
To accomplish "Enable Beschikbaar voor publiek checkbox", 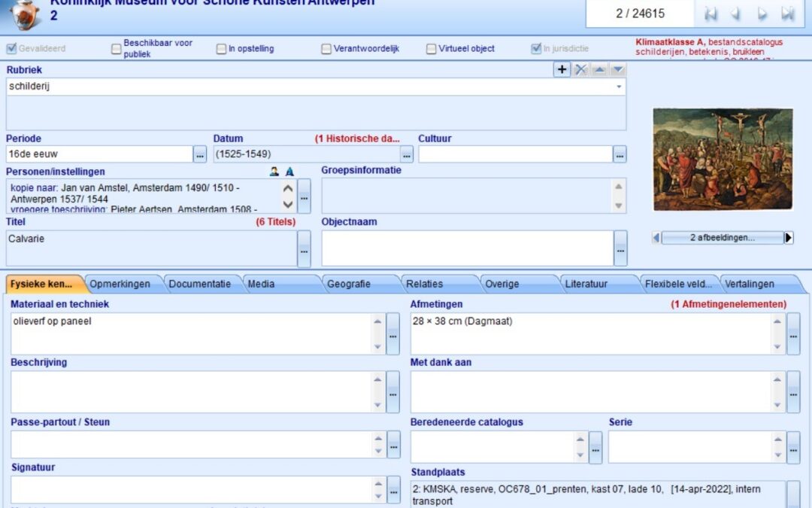I will [116, 49].
